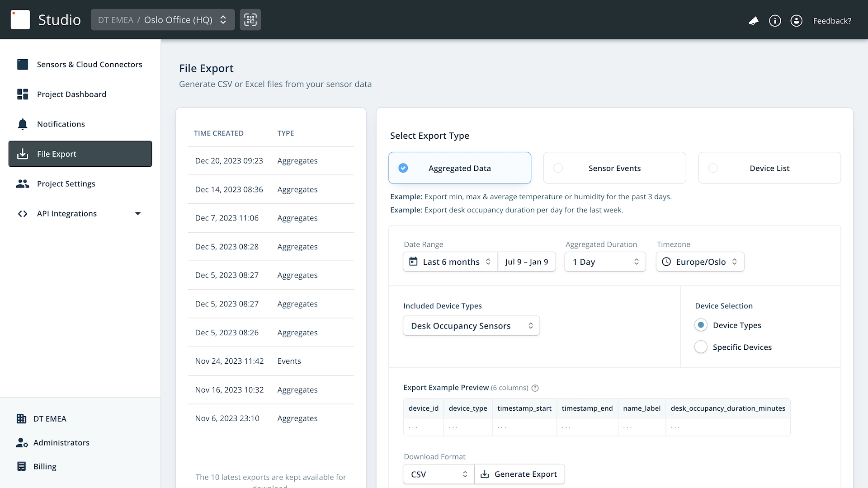Expand the API Integrations menu arrow

138,214
